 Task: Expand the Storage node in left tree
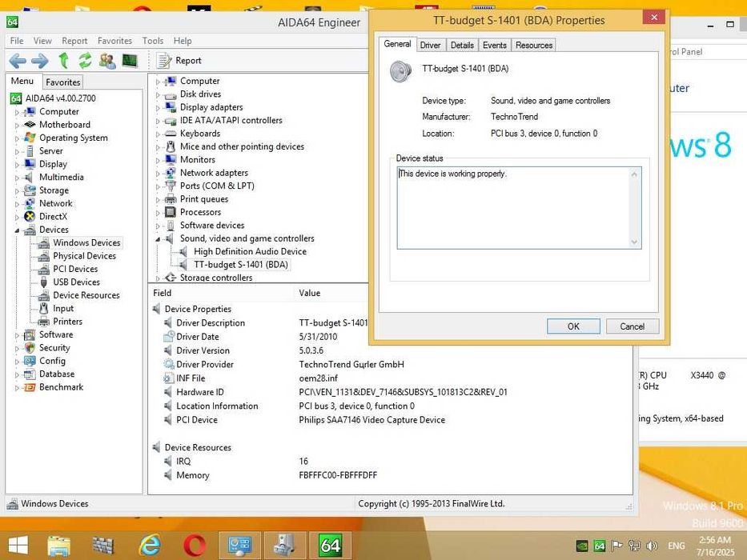coord(17,191)
